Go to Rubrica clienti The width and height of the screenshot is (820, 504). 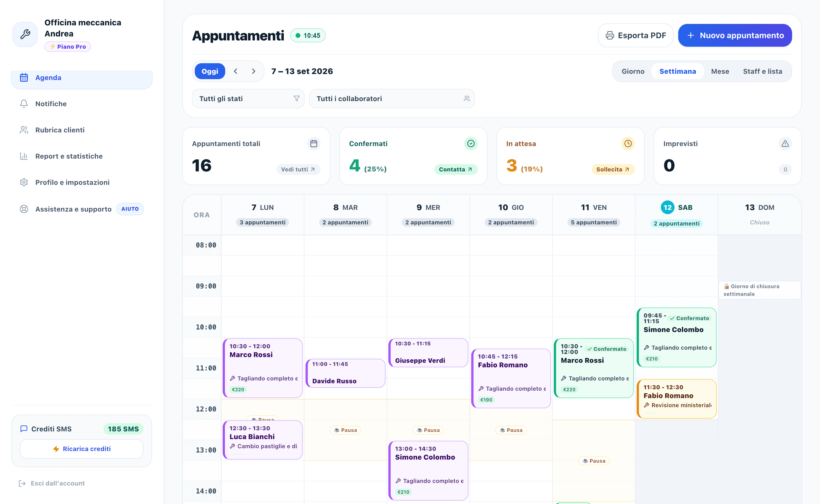(x=82, y=130)
